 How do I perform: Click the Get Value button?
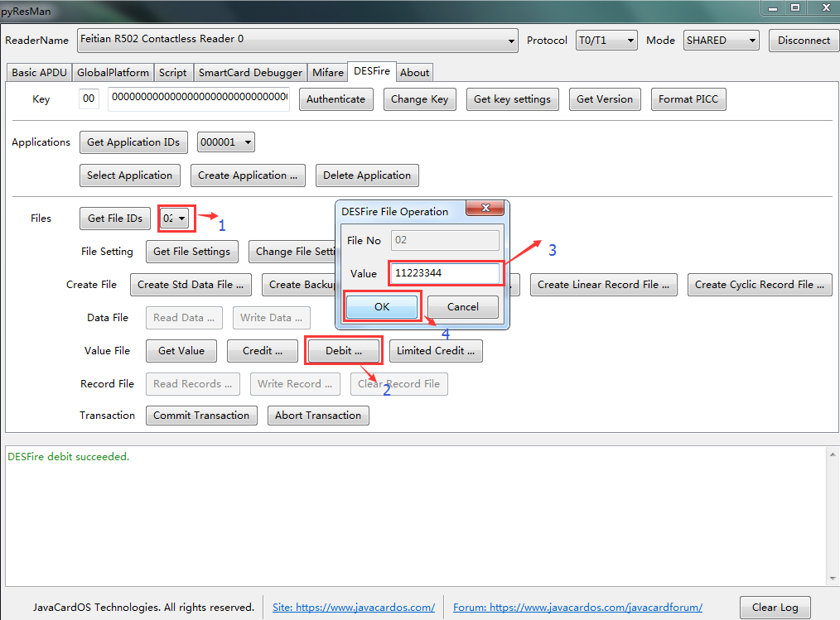(181, 351)
